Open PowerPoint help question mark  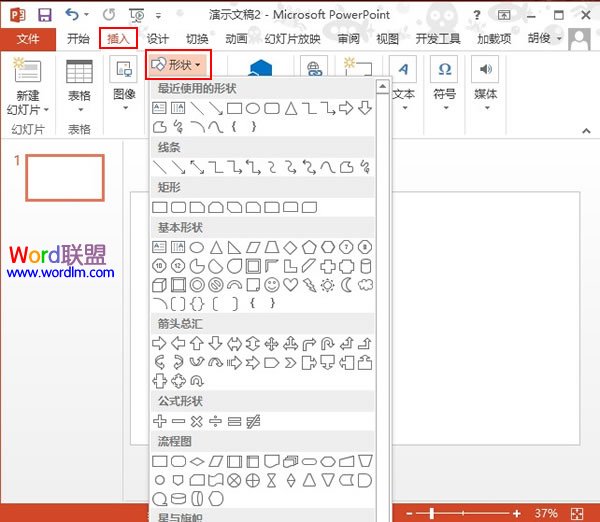pos(476,15)
